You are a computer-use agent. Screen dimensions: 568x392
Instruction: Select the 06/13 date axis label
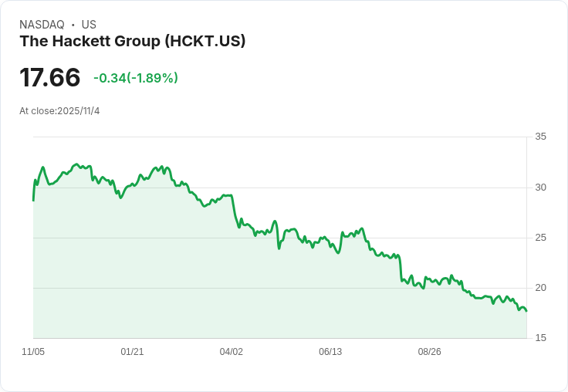click(330, 352)
